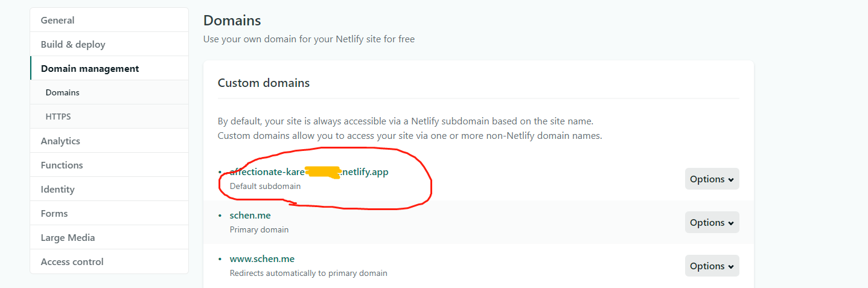Open Access control settings
The image size is (868, 288).
(72, 262)
